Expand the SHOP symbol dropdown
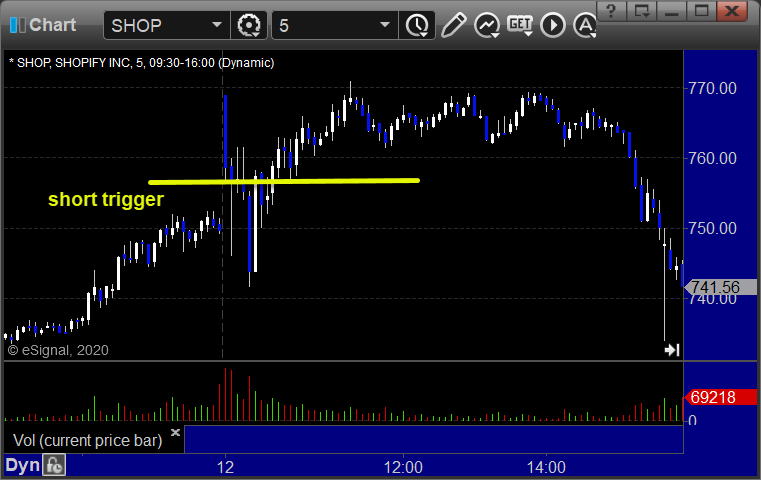The height and width of the screenshot is (480, 761). (216, 24)
